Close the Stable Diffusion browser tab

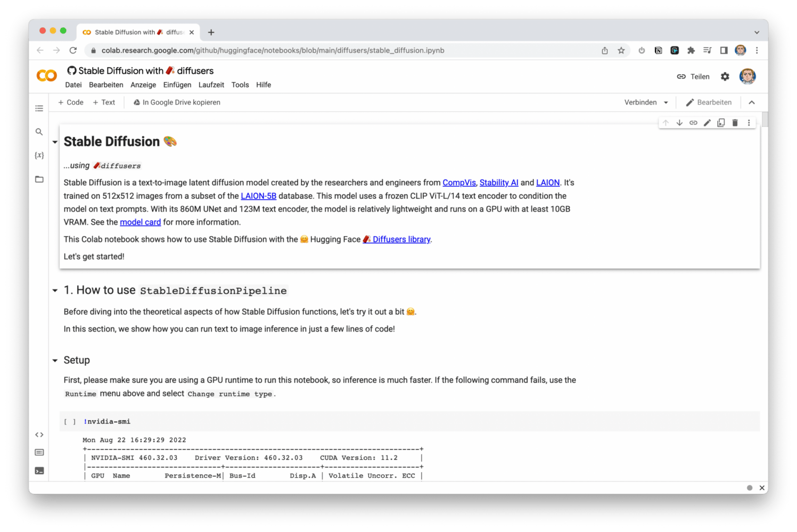pyautogui.click(x=192, y=32)
